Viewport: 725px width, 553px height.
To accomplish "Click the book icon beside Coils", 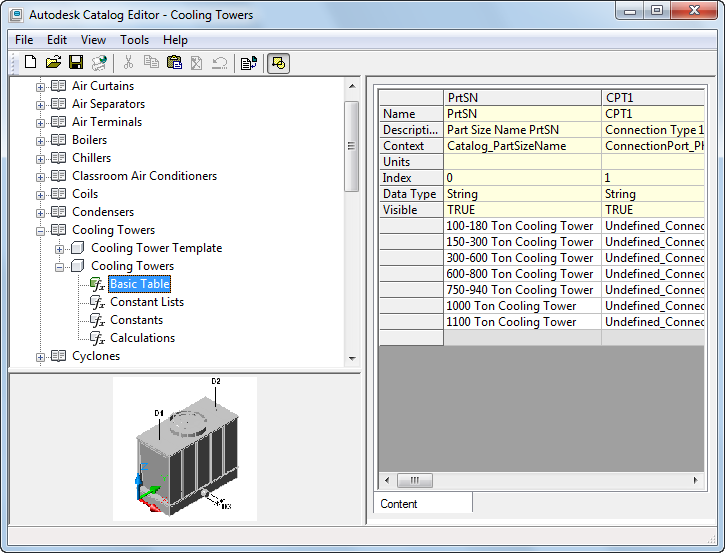I will (x=58, y=194).
